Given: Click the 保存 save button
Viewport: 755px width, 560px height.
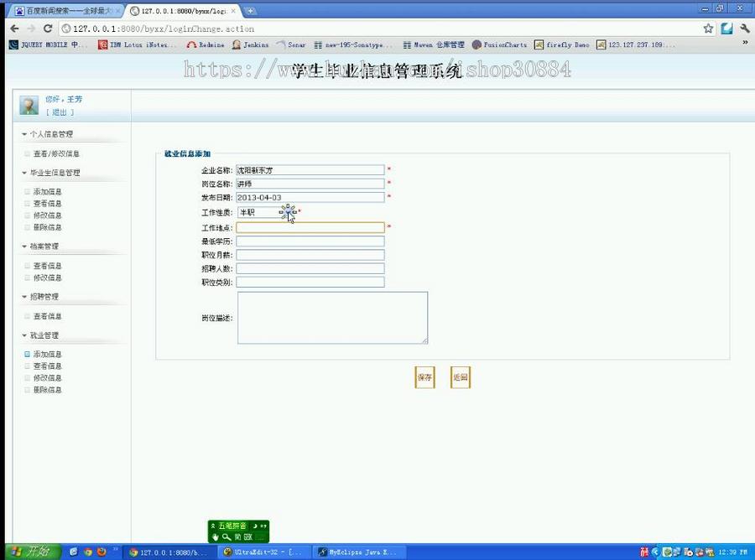Looking at the screenshot, I should [424, 377].
